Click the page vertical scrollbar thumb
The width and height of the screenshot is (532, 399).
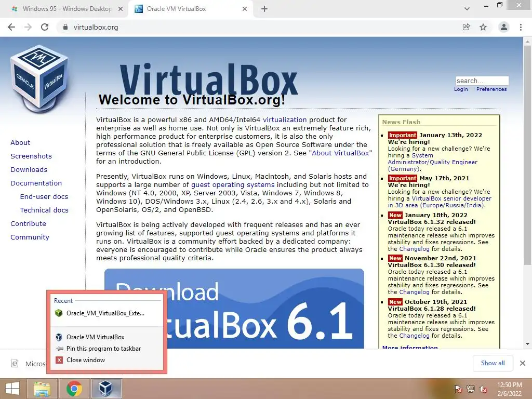pyautogui.click(x=527, y=156)
